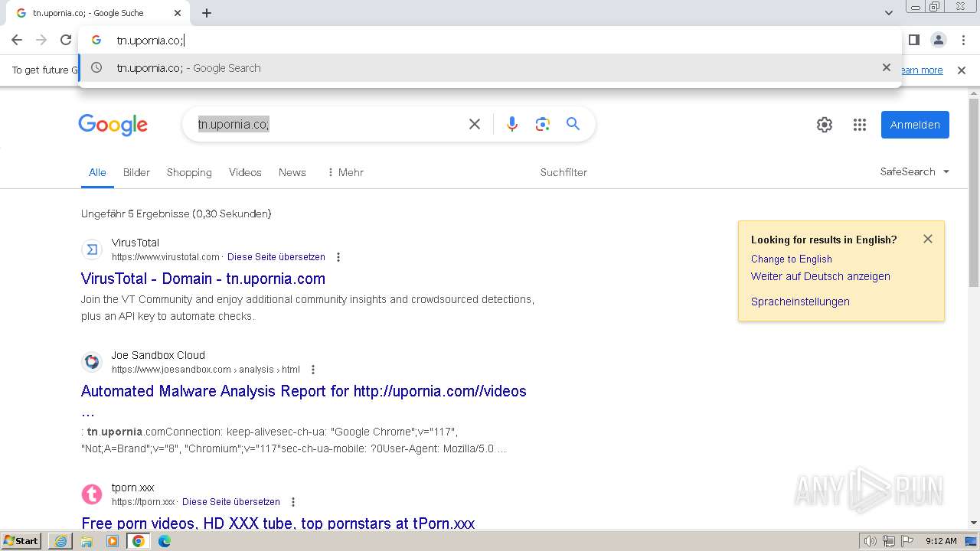Close the Google Suche tab
This screenshot has height=551, width=980.
[x=178, y=13]
